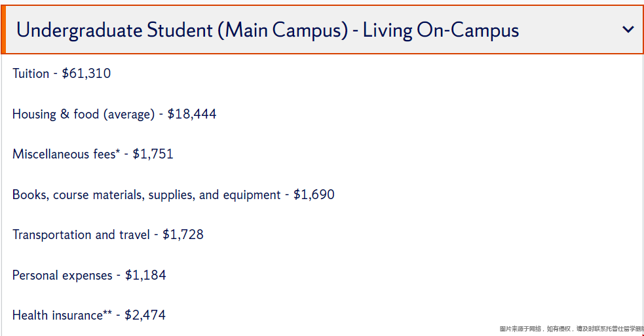Select the $1,690 books amount

[x=314, y=195]
